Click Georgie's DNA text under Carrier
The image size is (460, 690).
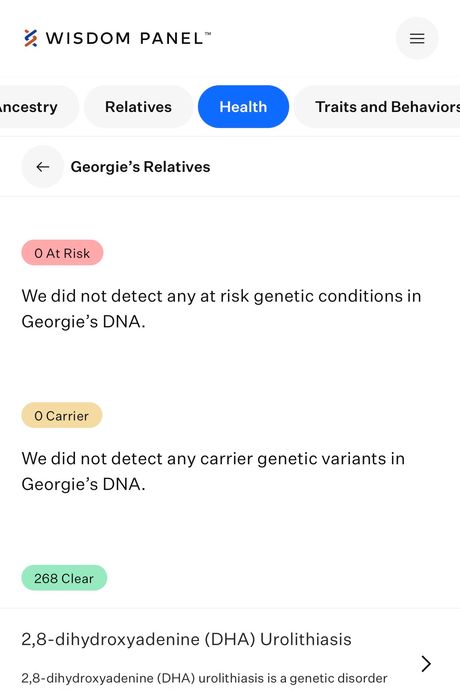pos(83,484)
